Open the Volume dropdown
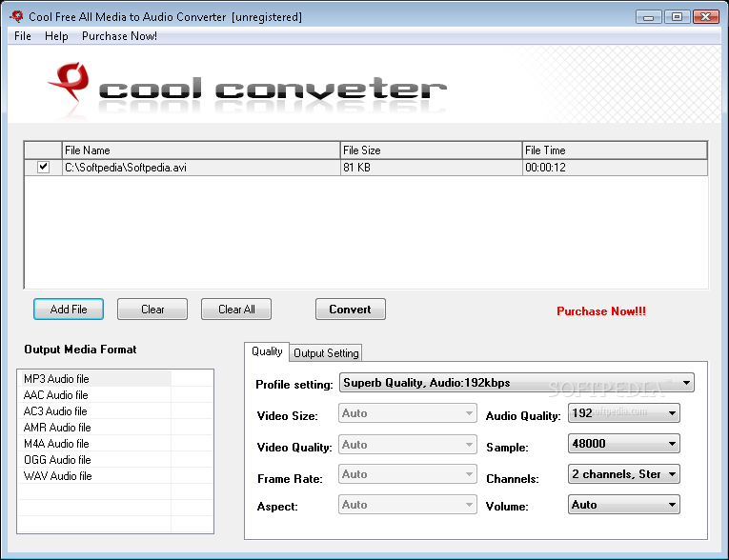This screenshot has height=560, width=729. pyautogui.click(x=624, y=505)
